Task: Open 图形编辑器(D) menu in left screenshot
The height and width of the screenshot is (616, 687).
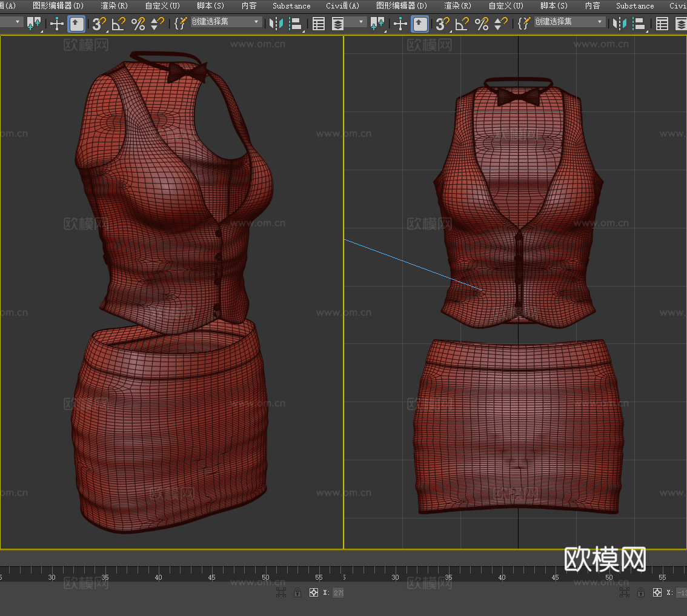Action: [58, 5]
